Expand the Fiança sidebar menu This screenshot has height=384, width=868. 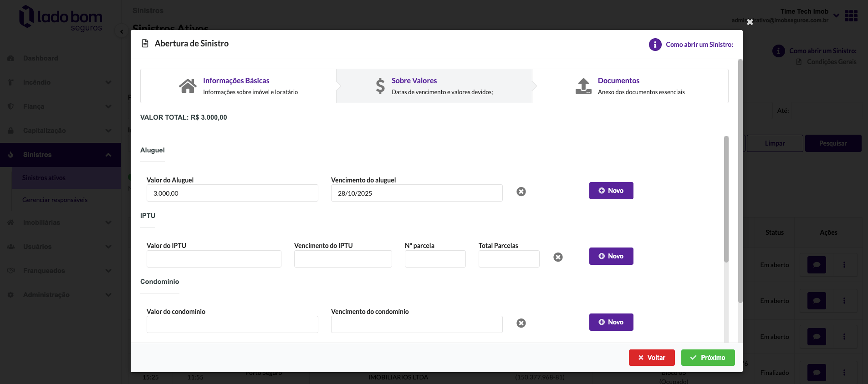click(x=61, y=106)
